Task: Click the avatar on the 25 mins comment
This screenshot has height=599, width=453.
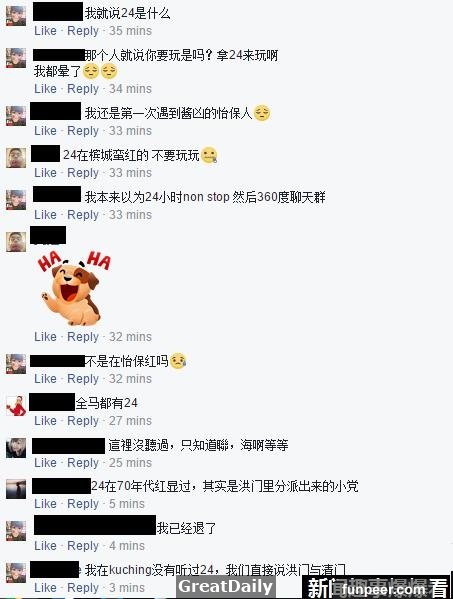Action: coord(16,448)
